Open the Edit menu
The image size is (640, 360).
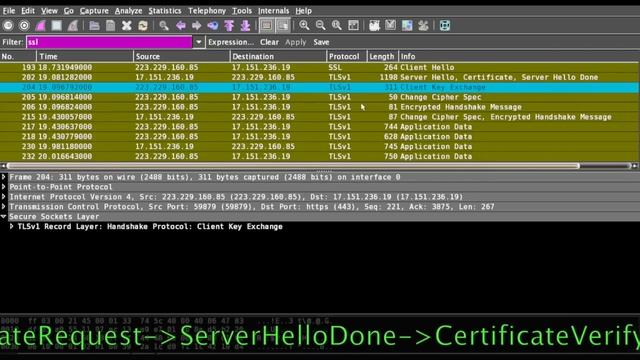click(28, 11)
